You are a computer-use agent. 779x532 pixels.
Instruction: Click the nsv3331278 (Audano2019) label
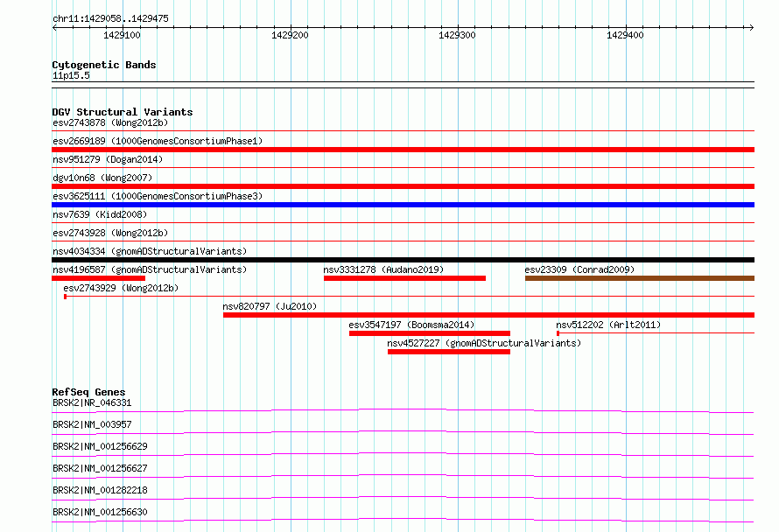[x=383, y=269]
